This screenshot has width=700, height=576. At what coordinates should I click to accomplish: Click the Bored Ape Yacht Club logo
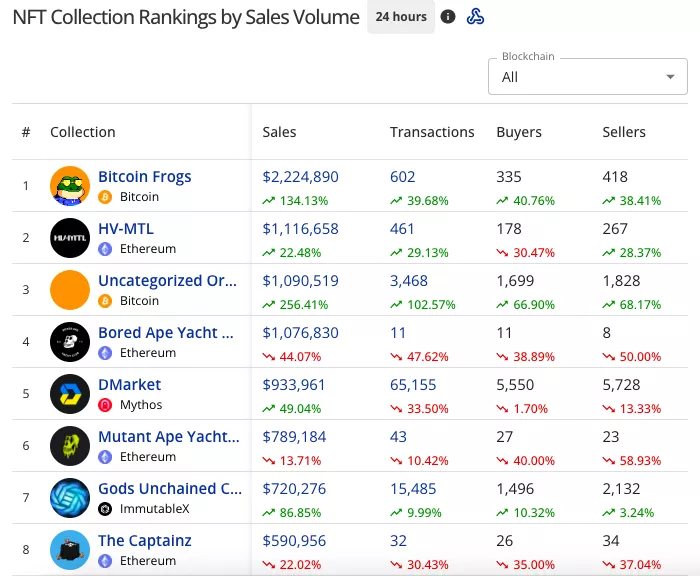pyautogui.click(x=70, y=342)
